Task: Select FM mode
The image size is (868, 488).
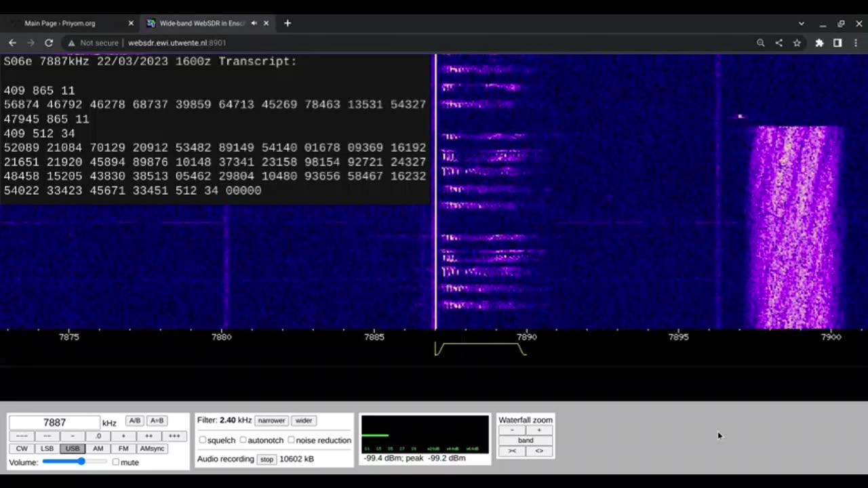Action: pos(123,449)
